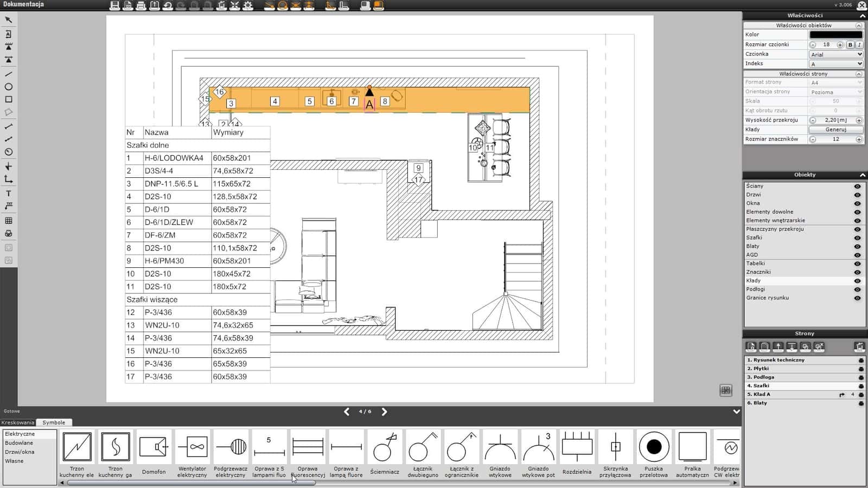
Task: Select the Text tool in the left toolbar
Action: point(9,193)
